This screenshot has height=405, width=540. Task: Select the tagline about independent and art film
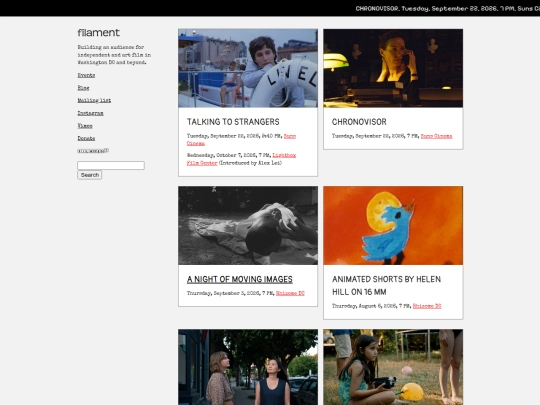[x=114, y=55]
